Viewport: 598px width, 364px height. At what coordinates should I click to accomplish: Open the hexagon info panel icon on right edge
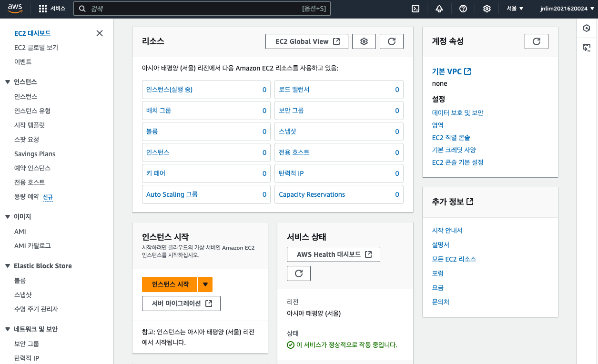587,29
